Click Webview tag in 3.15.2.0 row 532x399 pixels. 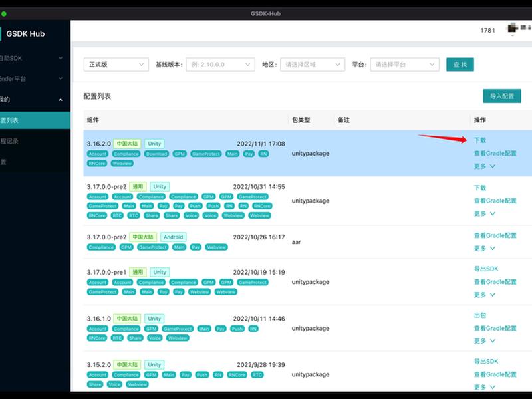(138, 384)
